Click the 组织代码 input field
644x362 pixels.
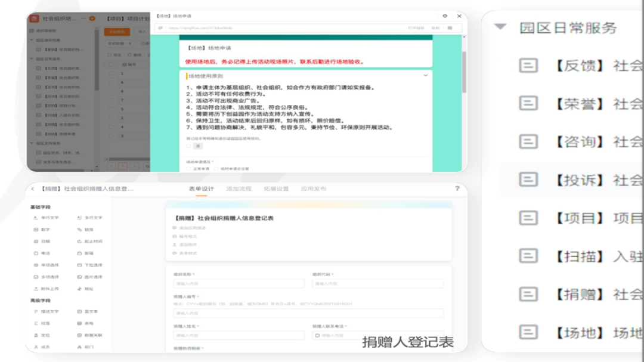pos(378,284)
